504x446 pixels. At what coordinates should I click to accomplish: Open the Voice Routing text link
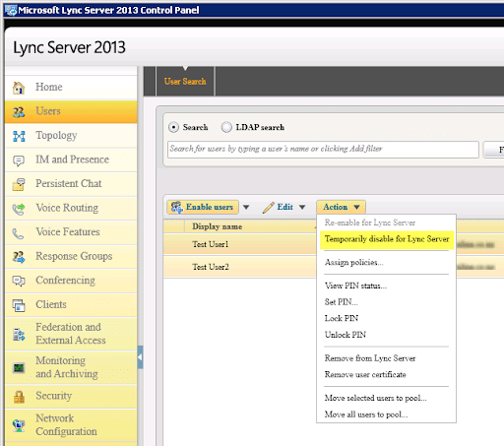point(67,208)
